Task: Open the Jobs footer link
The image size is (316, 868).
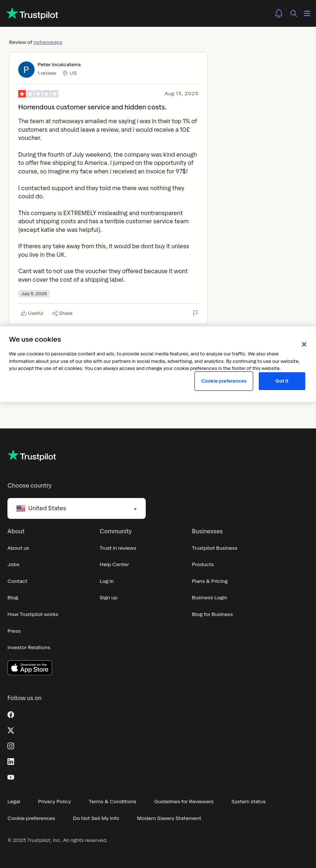Action: 13,565
